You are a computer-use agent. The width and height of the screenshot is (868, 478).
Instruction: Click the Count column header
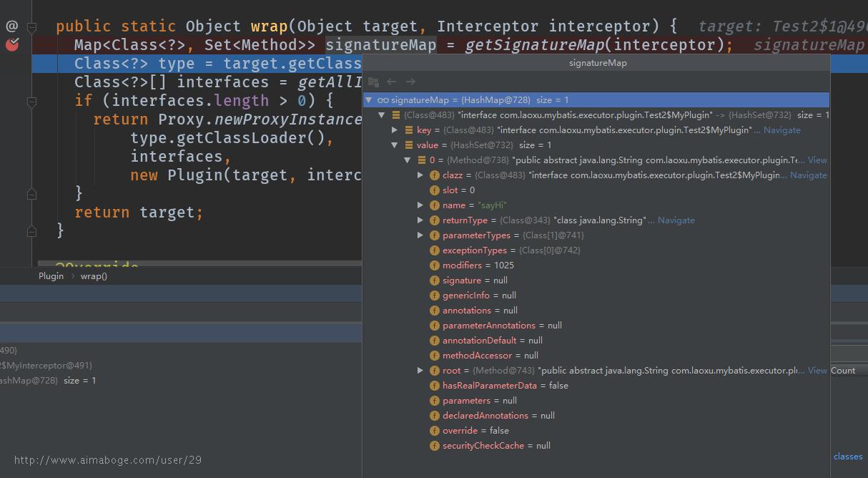tap(843, 371)
